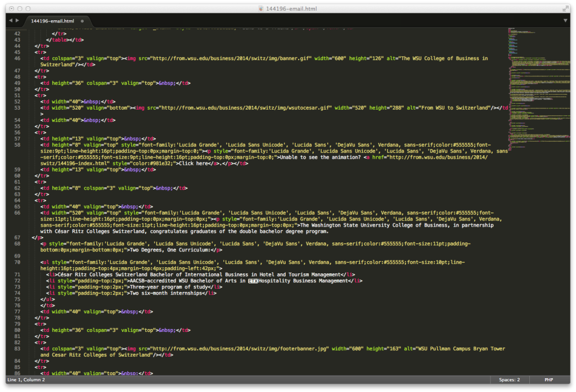Screen dimensions: 576x392
Task: Click line number 46 in the gutter
Action: 17,58
